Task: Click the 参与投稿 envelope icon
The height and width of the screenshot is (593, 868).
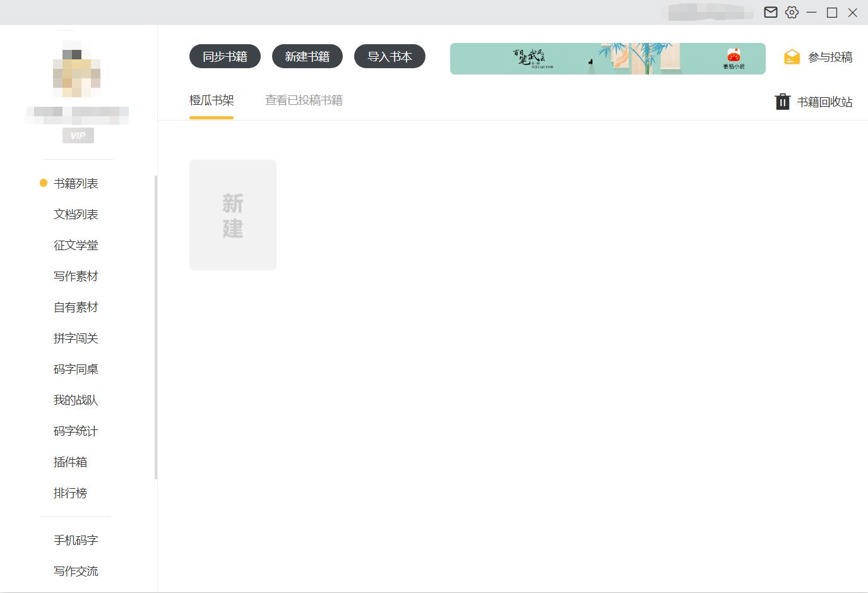Action: [792, 57]
